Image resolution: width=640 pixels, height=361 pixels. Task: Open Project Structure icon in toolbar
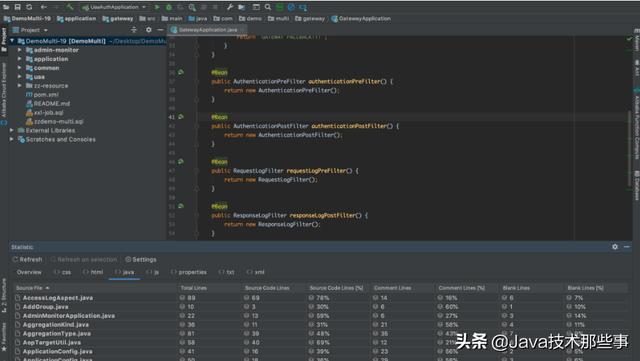tap(242, 7)
